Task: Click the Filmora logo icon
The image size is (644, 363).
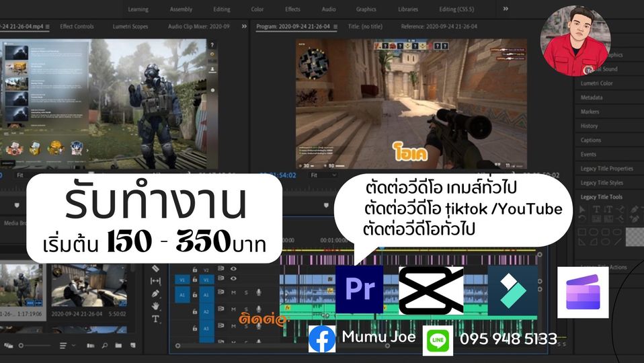Action: coord(512,290)
